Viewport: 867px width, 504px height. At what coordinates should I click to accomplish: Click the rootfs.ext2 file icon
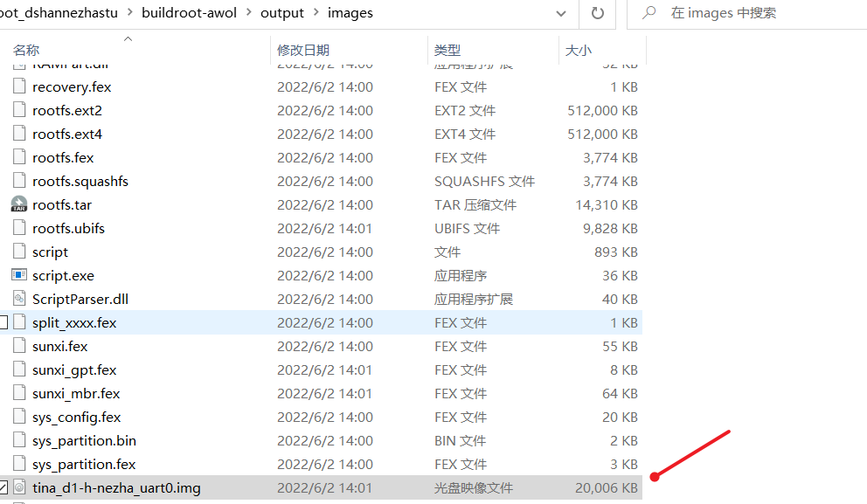point(19,110)
